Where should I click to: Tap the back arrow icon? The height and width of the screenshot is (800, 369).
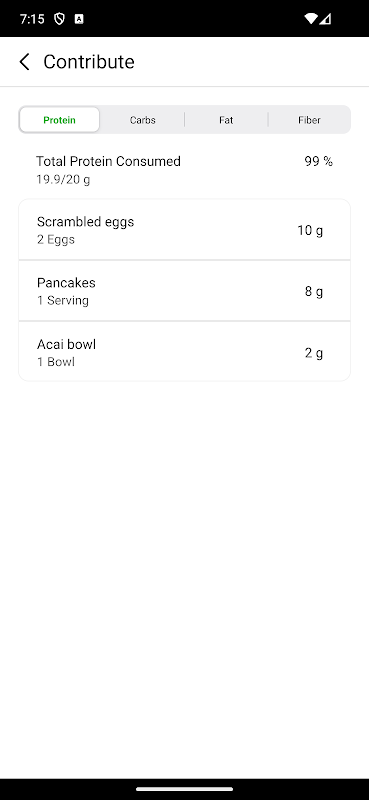click(24, 62)
